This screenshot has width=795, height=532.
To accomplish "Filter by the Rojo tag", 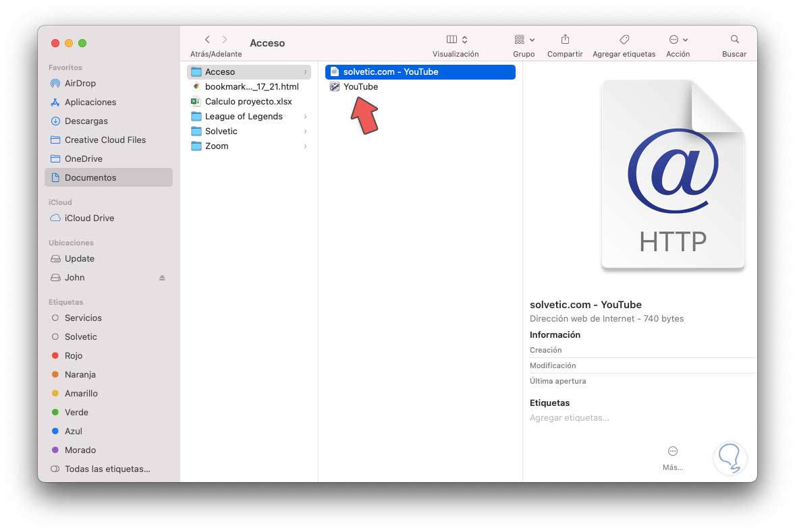I will [109, 356].
